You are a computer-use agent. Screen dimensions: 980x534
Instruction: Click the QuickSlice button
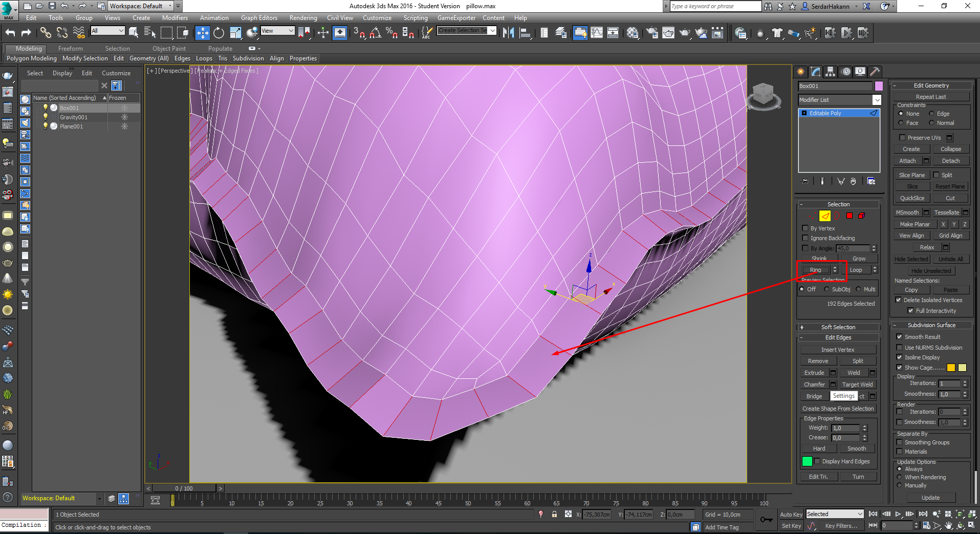pyautogui.click(x=912, y=198)
